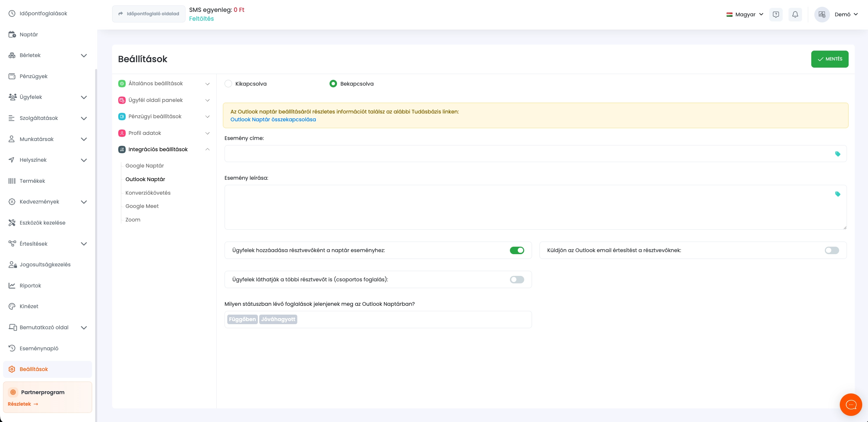868x422 pixels.
Task: Open Outlook Naptár összekapcsolása link
Action: [x=273, y=120]
